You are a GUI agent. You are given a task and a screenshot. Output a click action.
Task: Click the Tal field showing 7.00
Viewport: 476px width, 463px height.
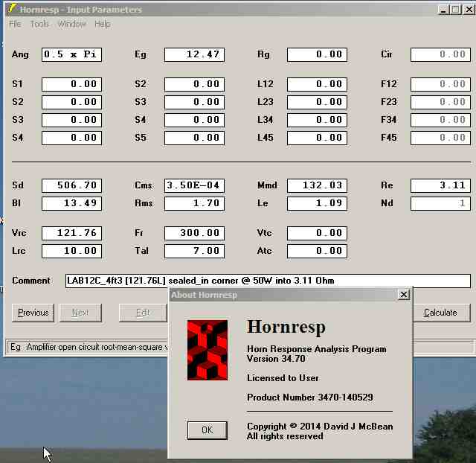(194, 252)
